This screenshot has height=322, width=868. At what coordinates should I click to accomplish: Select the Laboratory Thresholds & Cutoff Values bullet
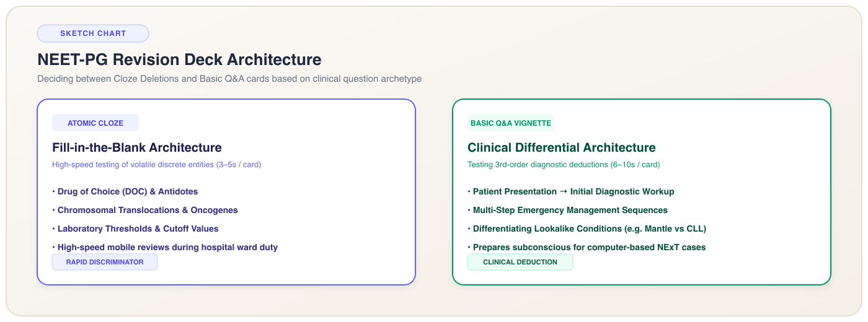coord(135,228)
